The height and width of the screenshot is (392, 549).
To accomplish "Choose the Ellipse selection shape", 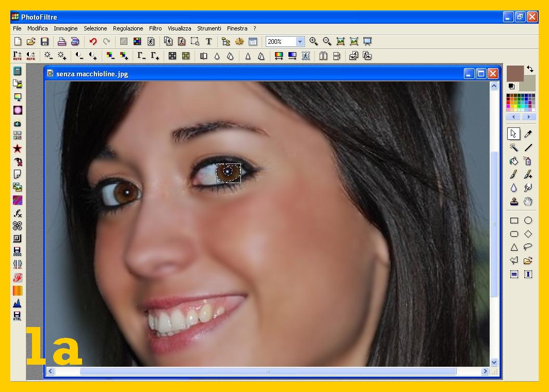I will coord(528,220).
